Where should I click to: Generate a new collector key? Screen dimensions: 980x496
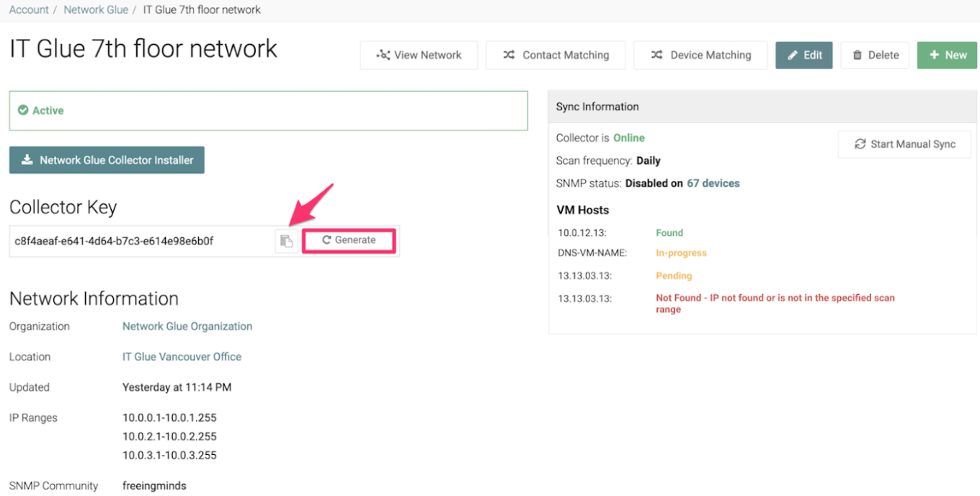point(349,240)
